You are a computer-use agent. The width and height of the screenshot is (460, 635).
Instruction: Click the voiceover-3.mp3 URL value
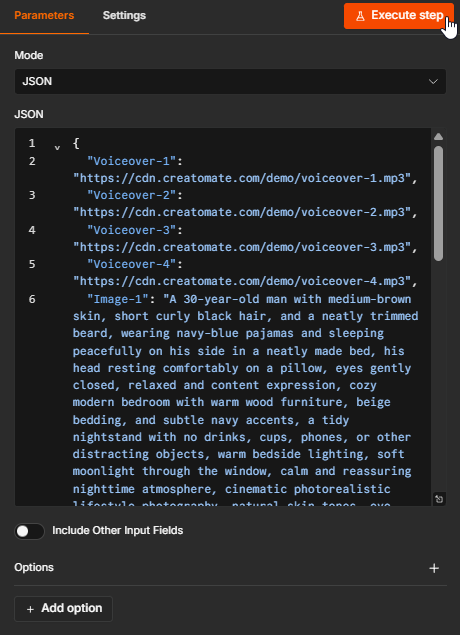point(242,247)
